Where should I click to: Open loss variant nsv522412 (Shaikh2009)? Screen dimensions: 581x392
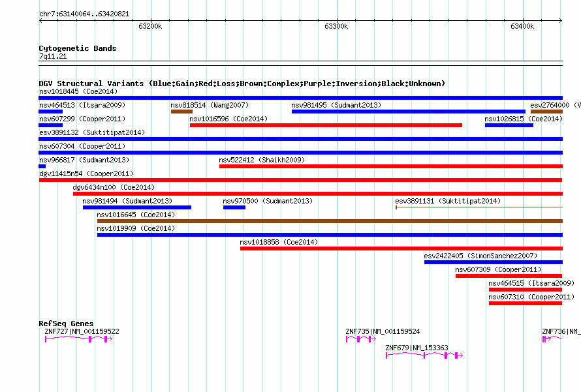391,166
